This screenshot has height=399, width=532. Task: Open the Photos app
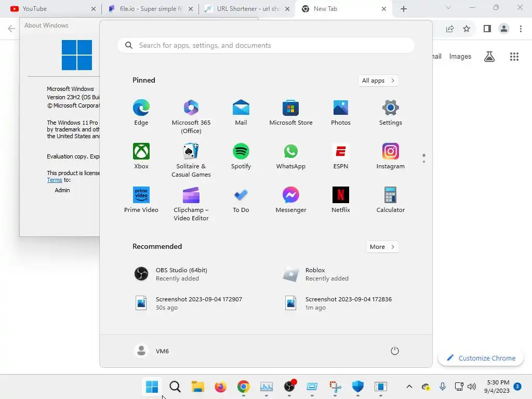point(341,113)
